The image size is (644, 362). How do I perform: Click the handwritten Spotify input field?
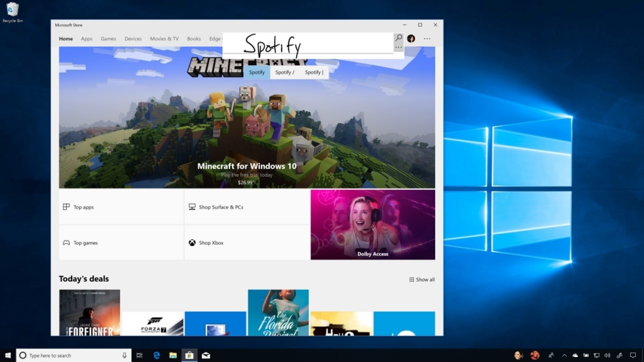308,45
